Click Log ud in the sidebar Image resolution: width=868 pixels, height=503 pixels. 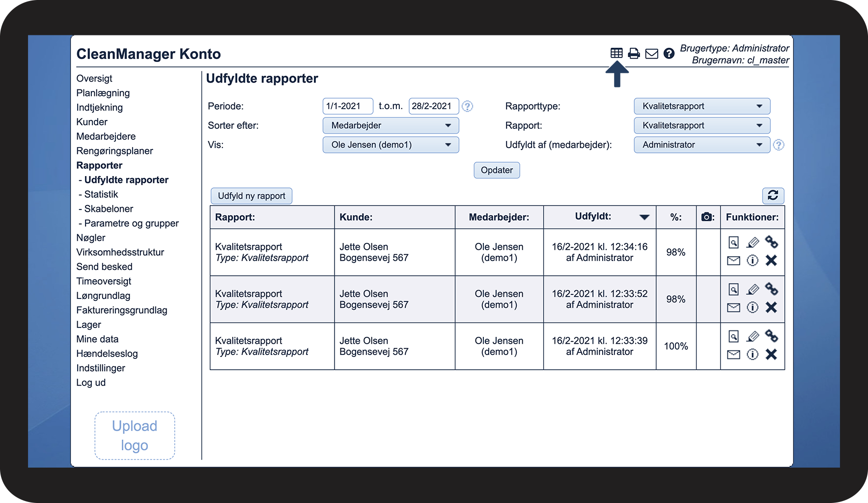coord(91,383)
